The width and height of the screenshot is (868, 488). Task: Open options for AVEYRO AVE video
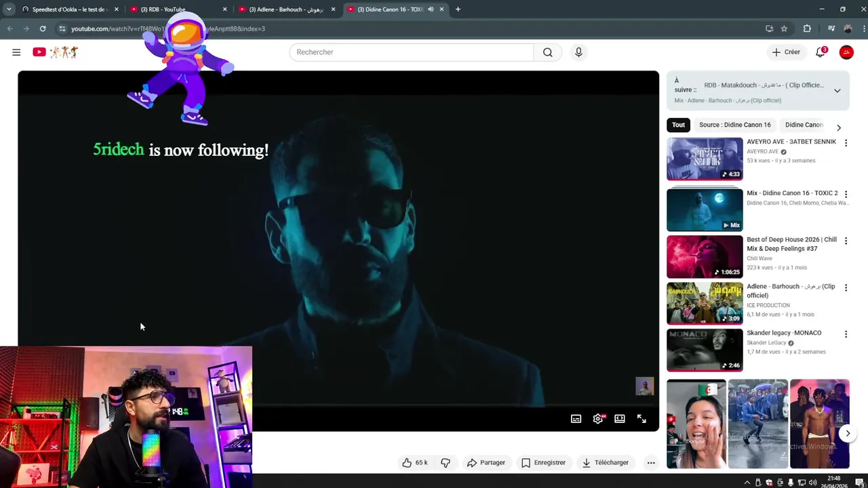tap(846, 142)
